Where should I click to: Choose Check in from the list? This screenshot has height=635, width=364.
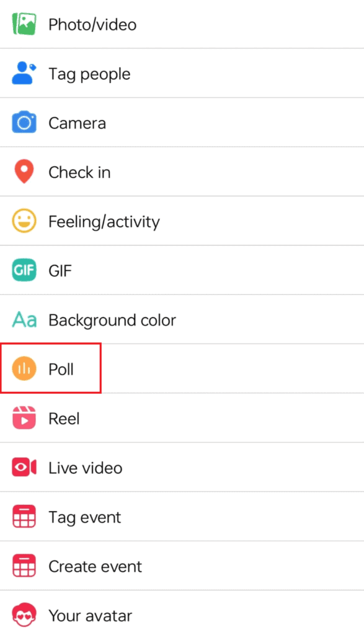[x=79, y=172]
